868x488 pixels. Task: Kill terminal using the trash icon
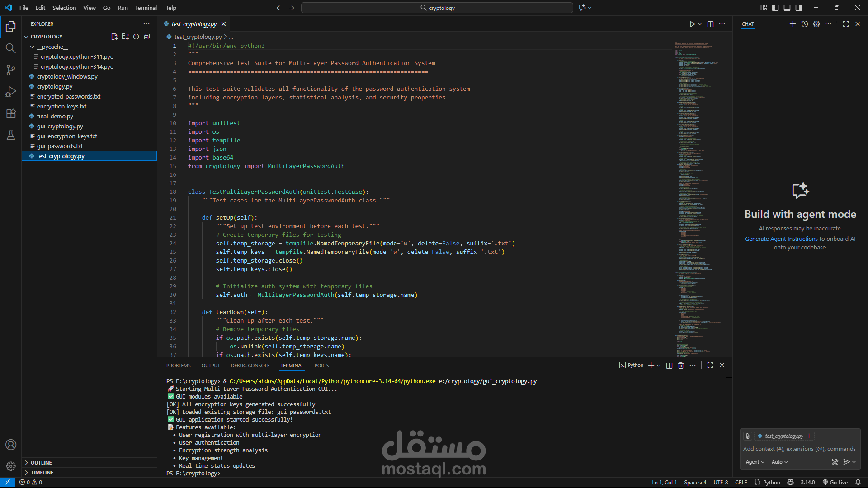point(681,366)
